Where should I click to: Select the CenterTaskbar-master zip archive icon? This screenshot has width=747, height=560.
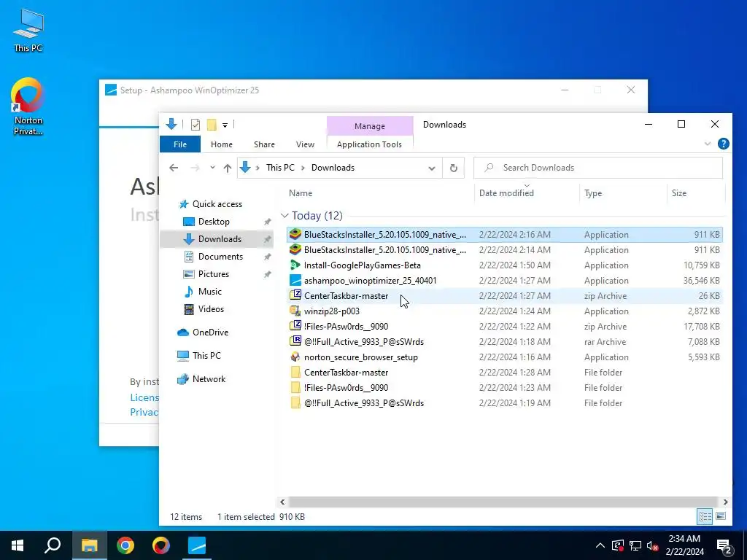pos(295,296)
